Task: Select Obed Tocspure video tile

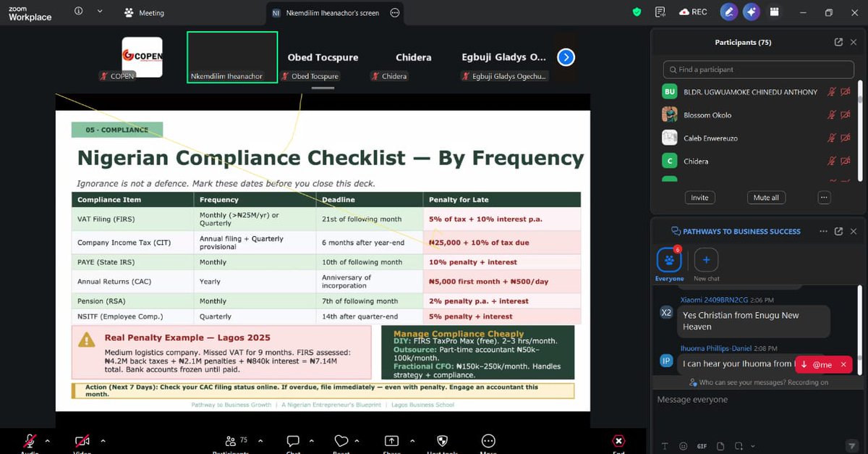Action: (323, 57)
